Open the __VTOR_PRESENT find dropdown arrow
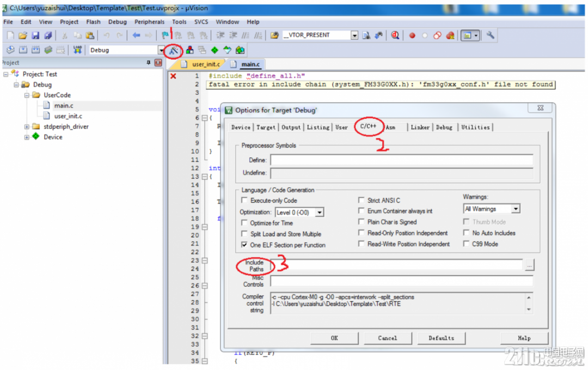The image size is (588, 370). (354, 35)
